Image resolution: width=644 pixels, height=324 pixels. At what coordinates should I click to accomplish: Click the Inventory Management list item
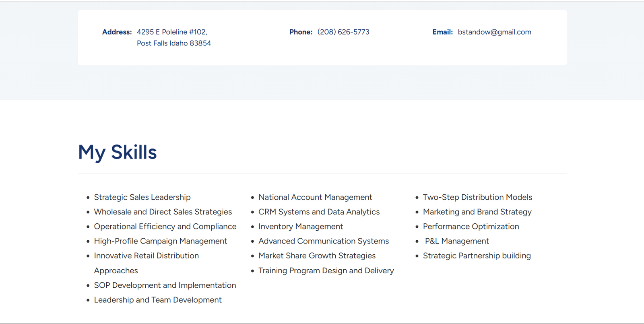[x=300, y=227]
